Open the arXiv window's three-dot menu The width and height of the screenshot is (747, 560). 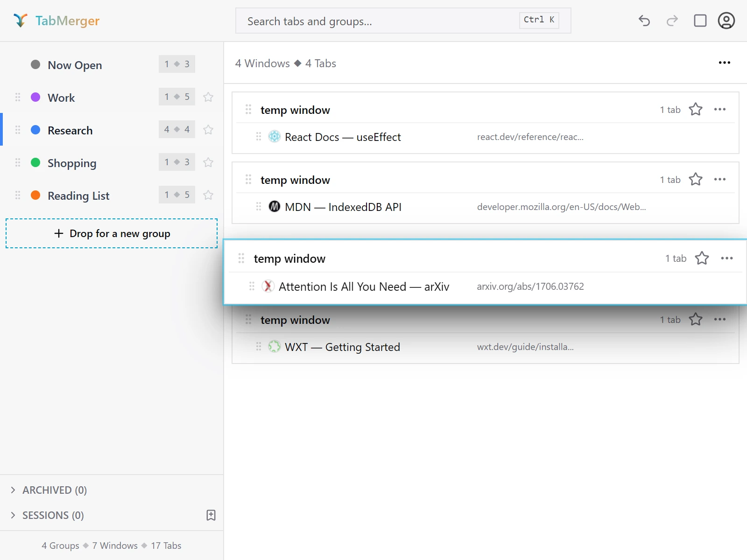[727, 258]
